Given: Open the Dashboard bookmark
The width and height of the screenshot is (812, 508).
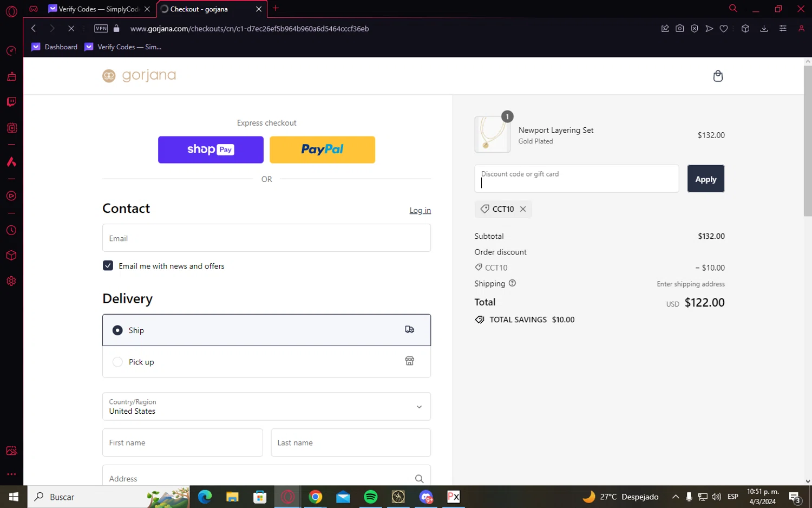Looking at the screenshot, I should point(55,47).
